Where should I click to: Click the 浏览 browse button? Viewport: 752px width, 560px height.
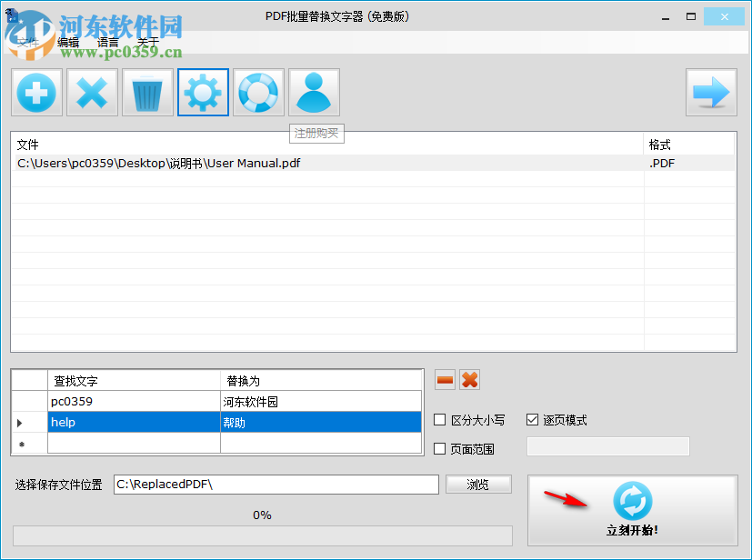(x=479, y=484)
